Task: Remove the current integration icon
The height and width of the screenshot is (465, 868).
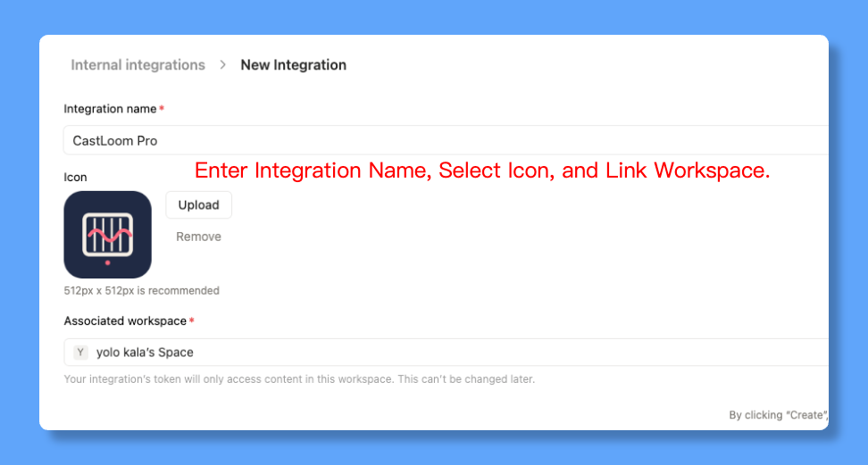Action: (x=198, y=237)
